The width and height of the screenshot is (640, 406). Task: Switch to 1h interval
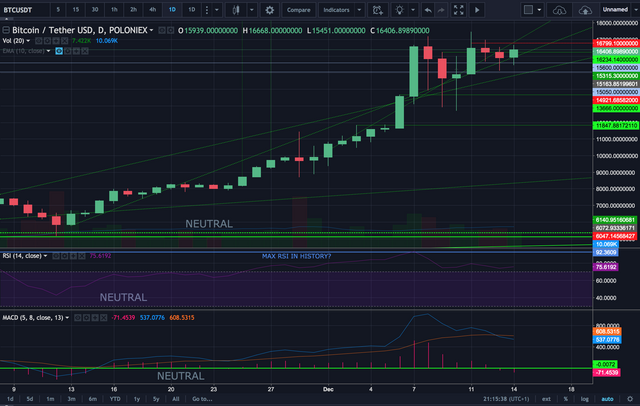pyautogui.click(x=114, y=10)
